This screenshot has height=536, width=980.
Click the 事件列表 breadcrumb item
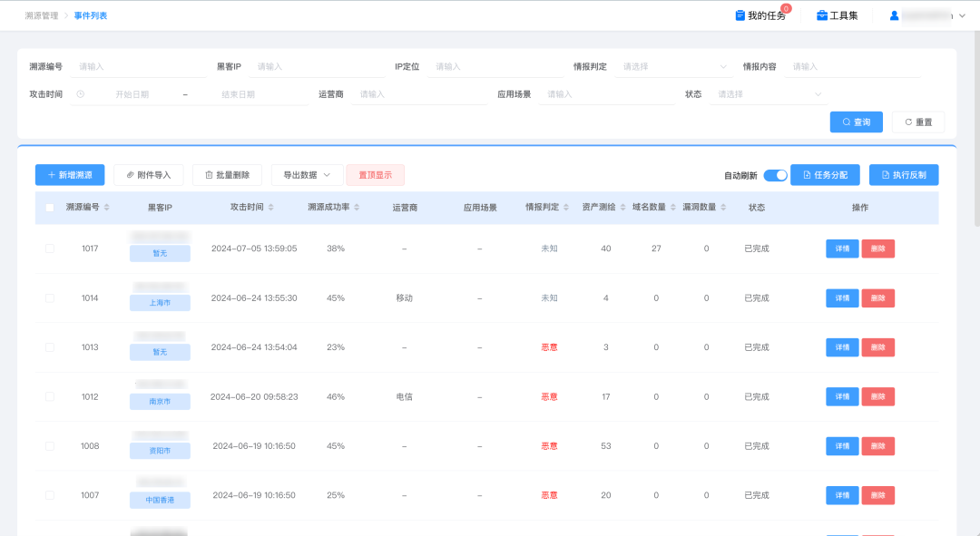coord(91,15)
